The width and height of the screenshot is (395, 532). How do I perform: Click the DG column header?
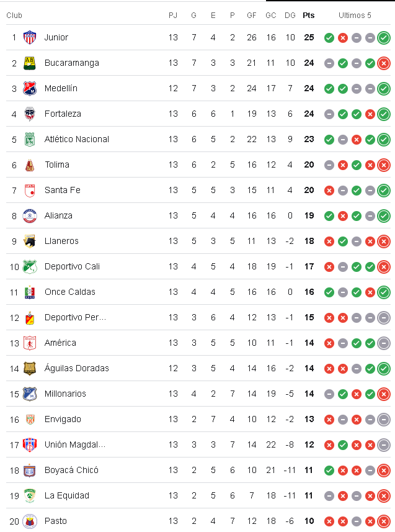pyautogui.click(x=290, y=15)
